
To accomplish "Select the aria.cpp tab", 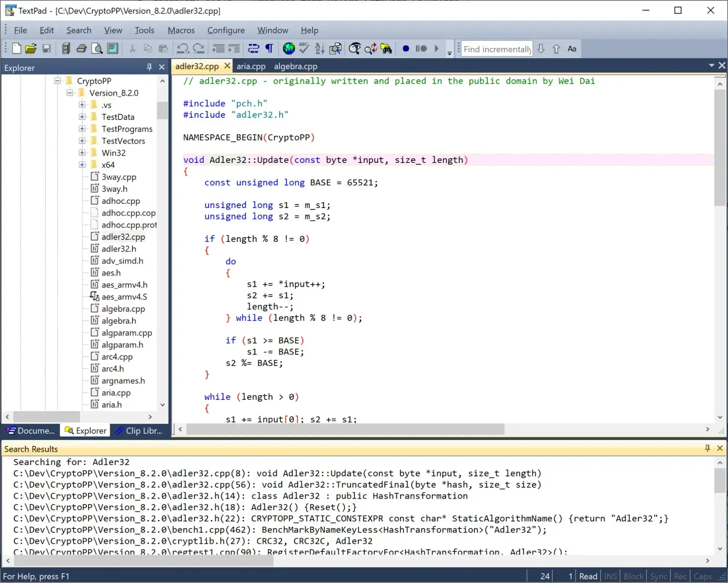I will coord(251,66).
